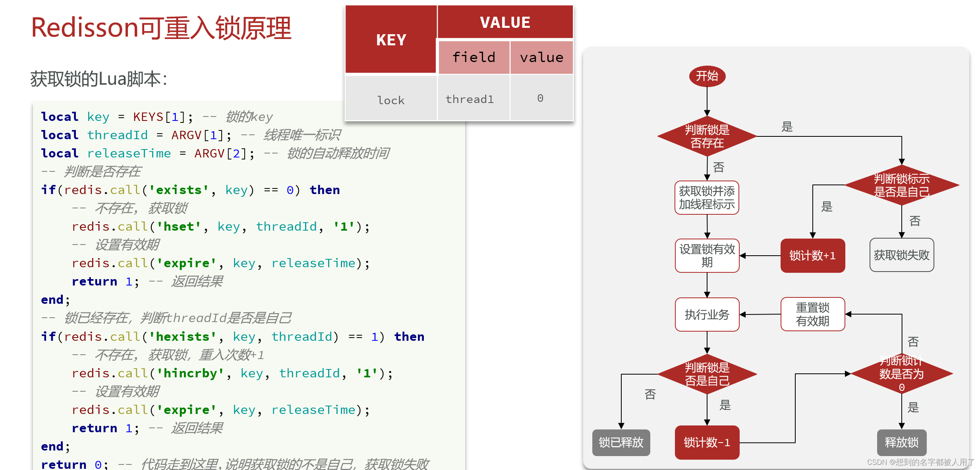This screenshot has width=980, height=470.
Task: Click the '获取锁并添加线程标示' flowchart box
Action: [707, 198]
